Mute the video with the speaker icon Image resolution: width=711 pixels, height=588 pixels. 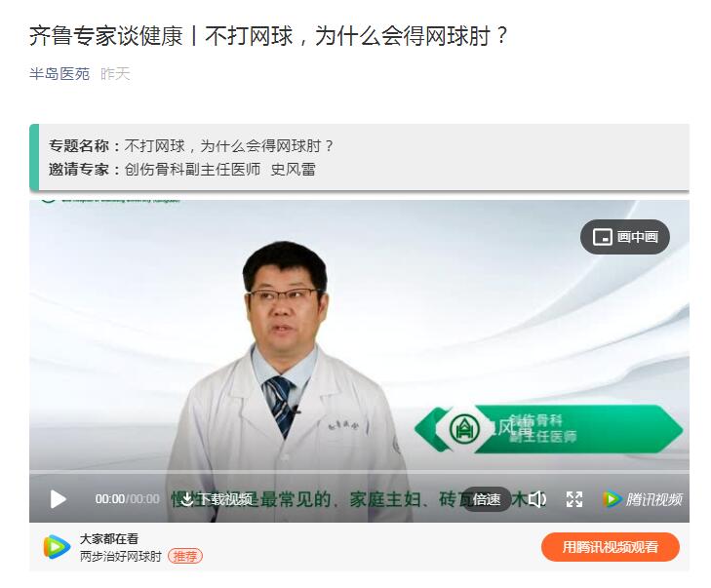pos(537,499)
